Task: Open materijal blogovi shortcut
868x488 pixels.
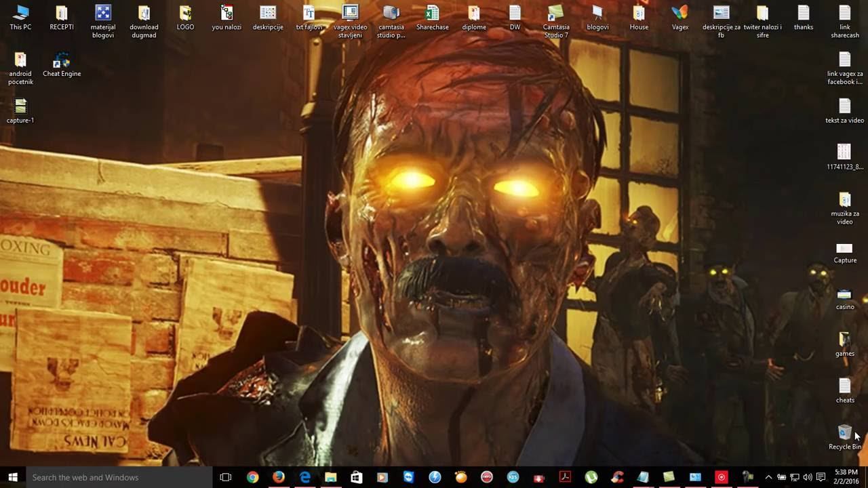Action: click(103, 22)
